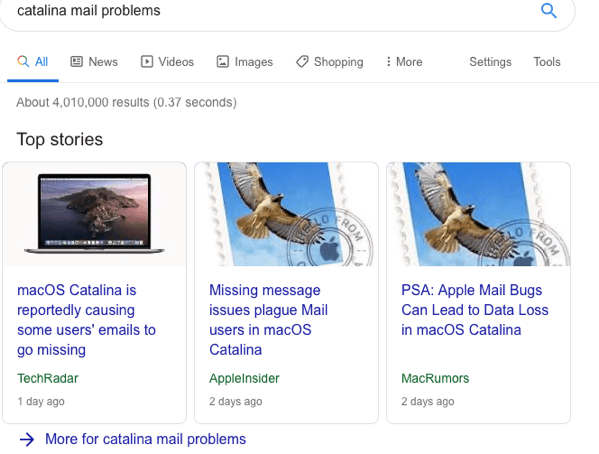
Task: Click 'More for catalina mail problems' link
Action: pos(145,439)
